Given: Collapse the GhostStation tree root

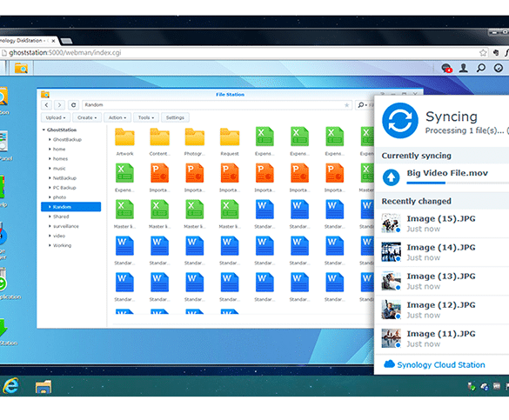Looking at the screenshot, I should click(44, 130).
